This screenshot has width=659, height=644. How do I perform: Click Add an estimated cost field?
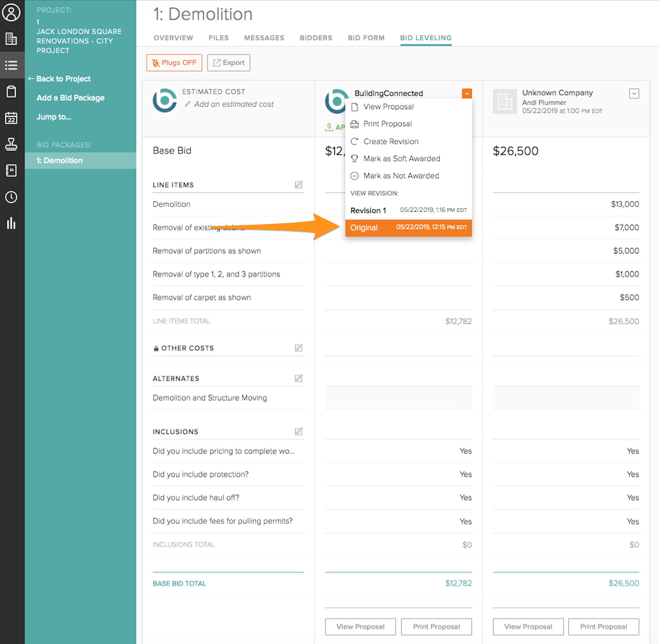coord(234,104)
